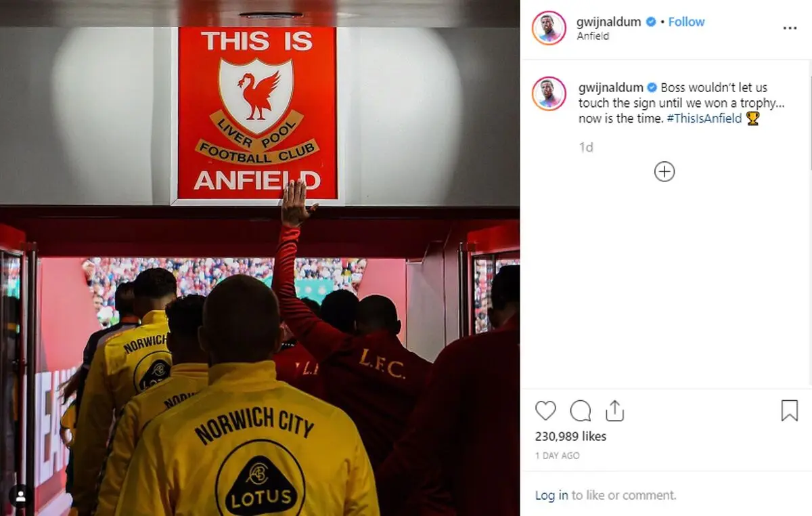Open gwijnaldum profile picture in header
The height and width of the screenshot is (516, 812).
[x=549, y=28]
